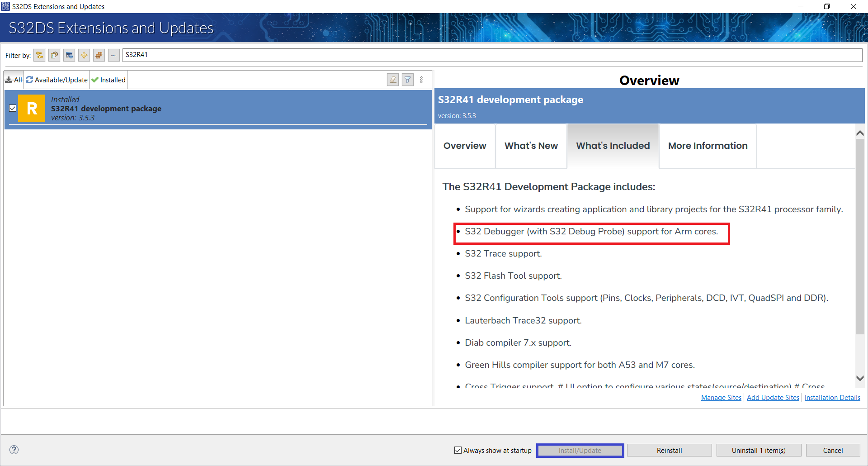This screenshot has width=868, height=466.
Task: Toggle Always show at startup checkbox
Action: click(x=458, y=450)
